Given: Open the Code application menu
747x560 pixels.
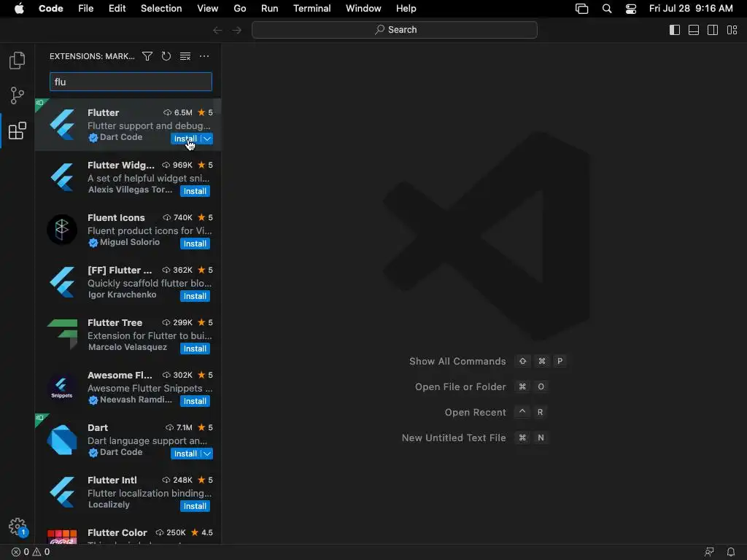Looking at the screenshot, I should tap(50, 9).
